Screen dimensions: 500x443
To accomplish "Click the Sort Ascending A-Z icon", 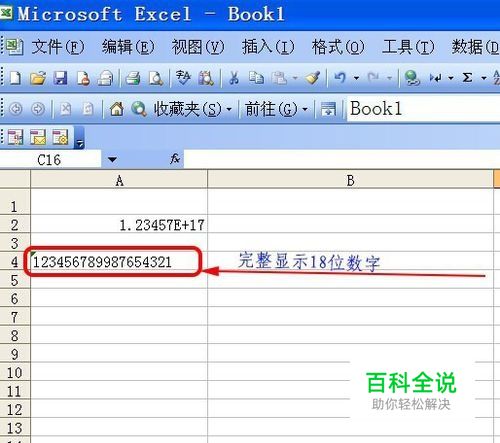I will pos(496,78).
